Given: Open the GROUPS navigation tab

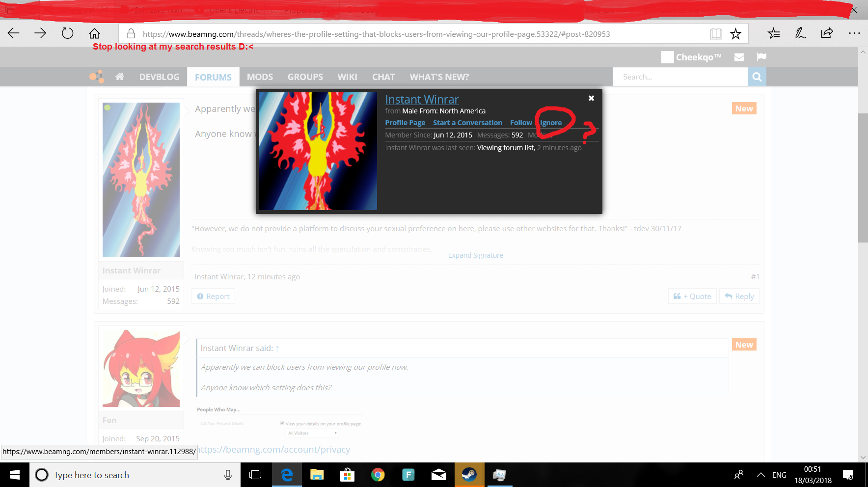Looking at the screenshot, I should [x=305, y=77].
